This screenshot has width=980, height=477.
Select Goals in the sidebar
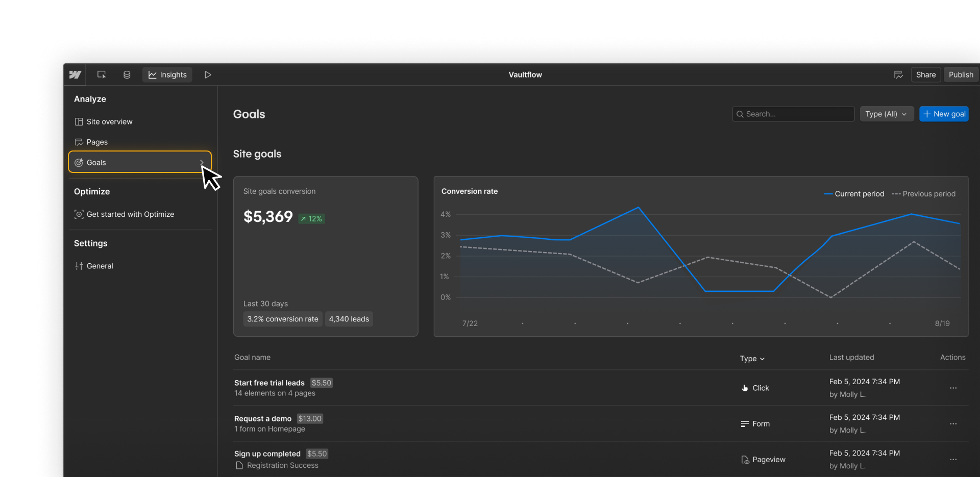click(140, 162)
